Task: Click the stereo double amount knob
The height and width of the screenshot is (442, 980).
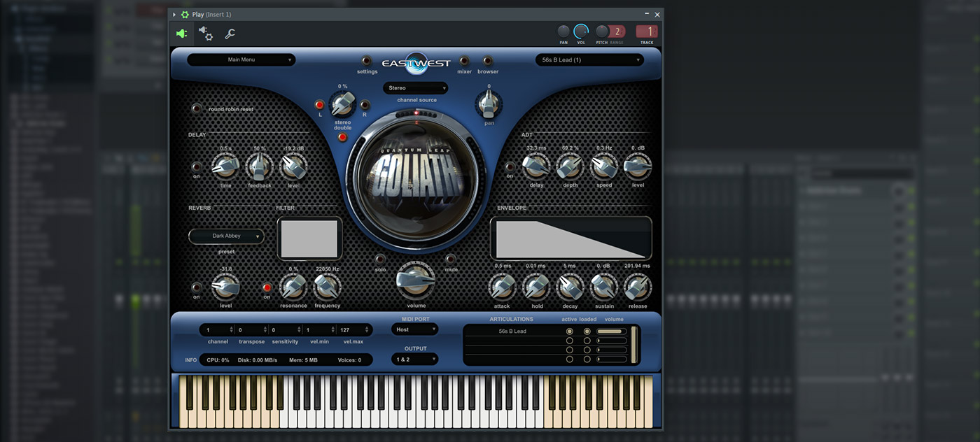Action: [x=342, y=105]
